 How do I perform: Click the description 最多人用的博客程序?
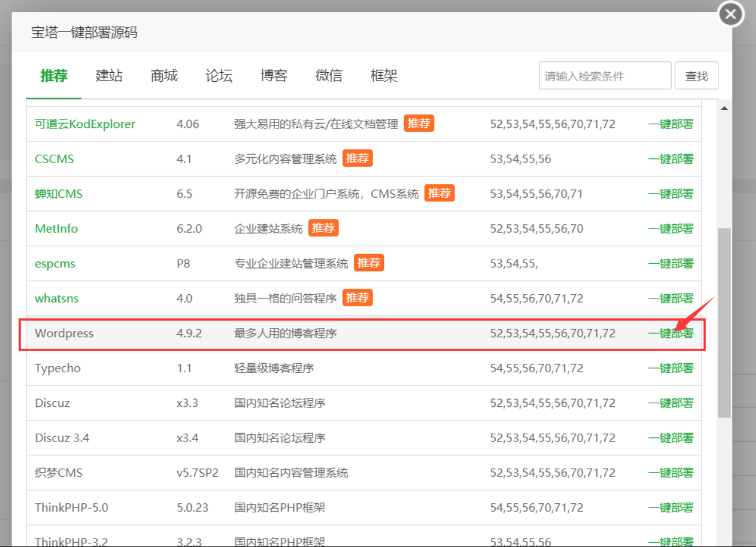286,334
